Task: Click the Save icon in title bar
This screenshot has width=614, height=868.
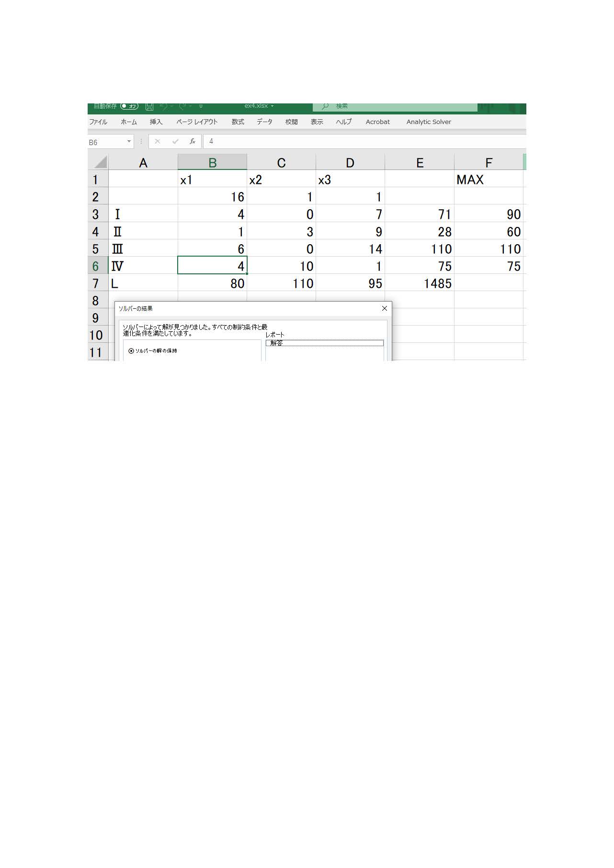Action: click(149, 106)
